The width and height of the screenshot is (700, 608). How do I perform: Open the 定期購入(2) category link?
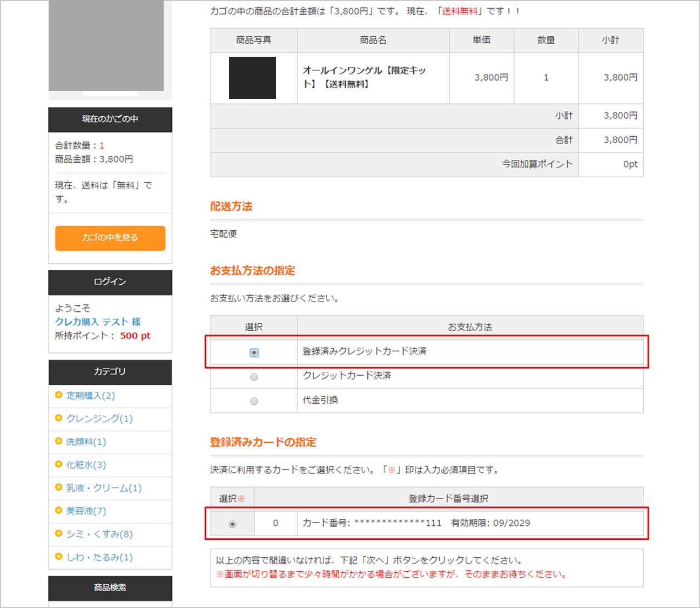pos(90,396)
